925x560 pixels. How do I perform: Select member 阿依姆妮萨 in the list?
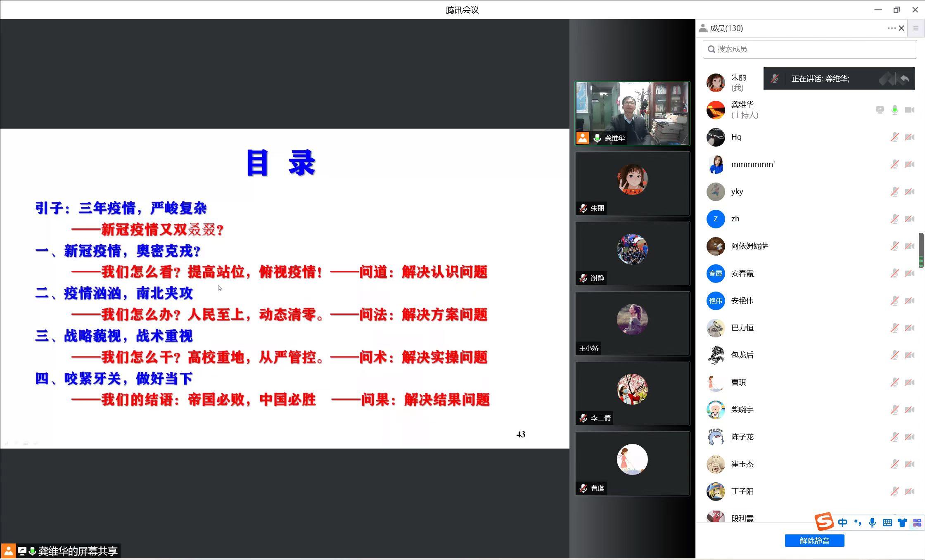(749, 246)
